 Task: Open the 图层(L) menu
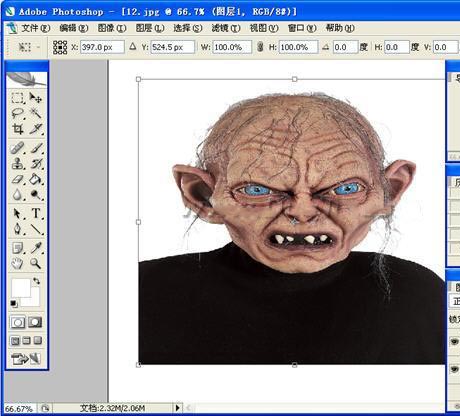coord(150,28)
